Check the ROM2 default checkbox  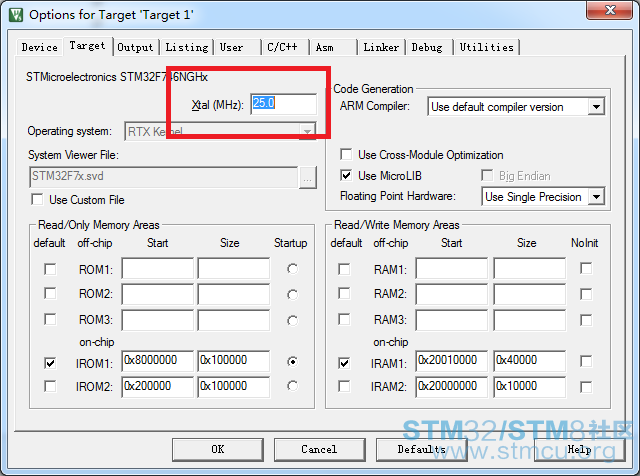50,293
